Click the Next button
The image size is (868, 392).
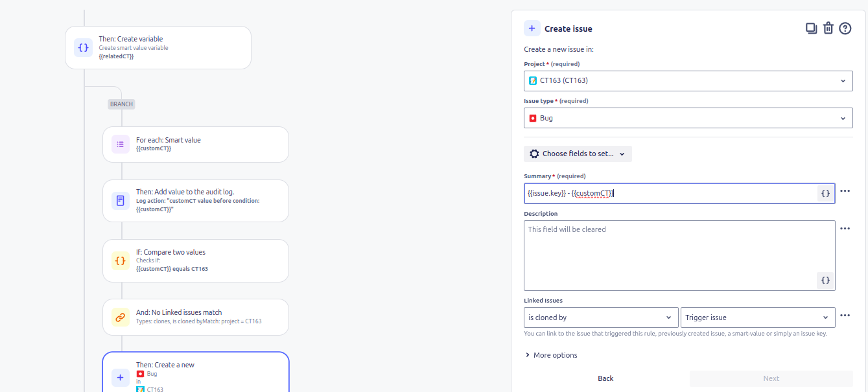pos(771,378)
